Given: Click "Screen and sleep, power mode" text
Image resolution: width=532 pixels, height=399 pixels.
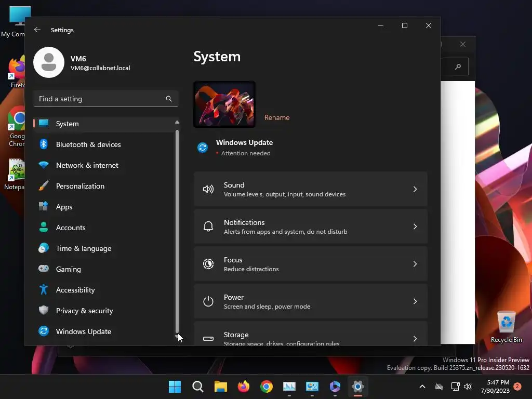Looking at the screenshot, I should click(x=267, y=307).
